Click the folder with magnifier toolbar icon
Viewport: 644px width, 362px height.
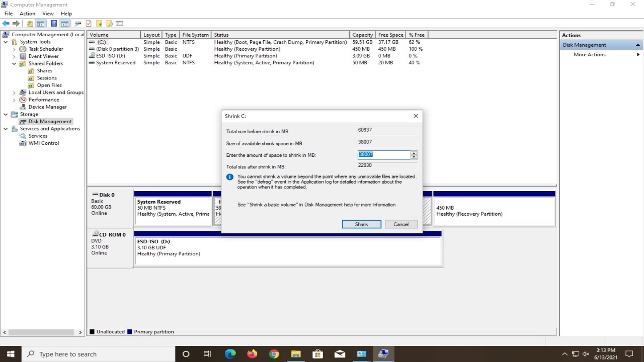pos(109,24)
